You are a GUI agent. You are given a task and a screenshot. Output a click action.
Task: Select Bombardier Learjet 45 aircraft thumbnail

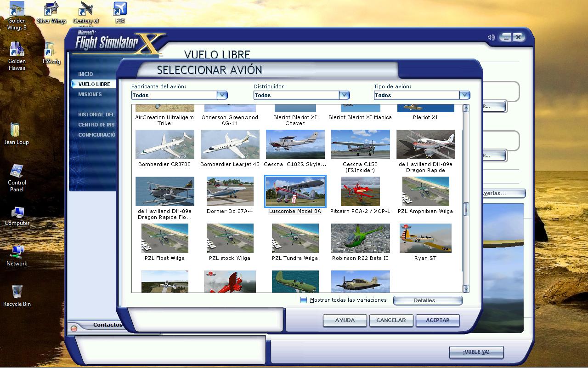(x=230, y=144)
